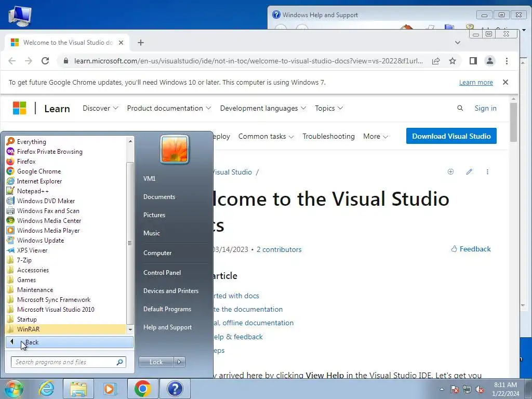Open the Chrome profile menu
The width and height of the screenshot is (532, 399).
click(489, 61)
